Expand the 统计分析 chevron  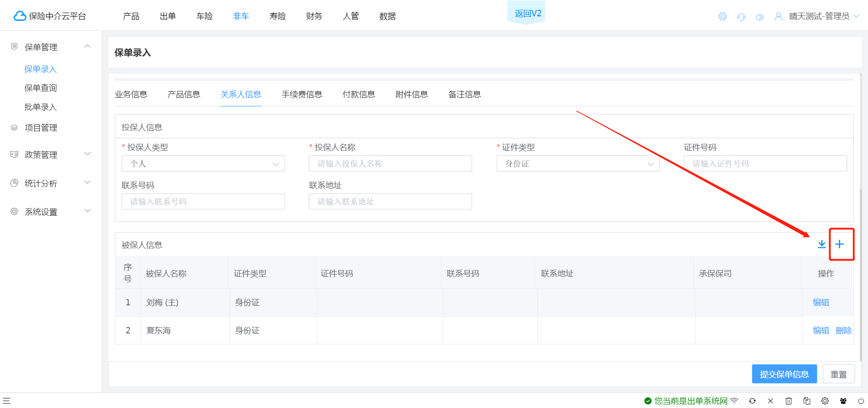(x=88, y=182)
